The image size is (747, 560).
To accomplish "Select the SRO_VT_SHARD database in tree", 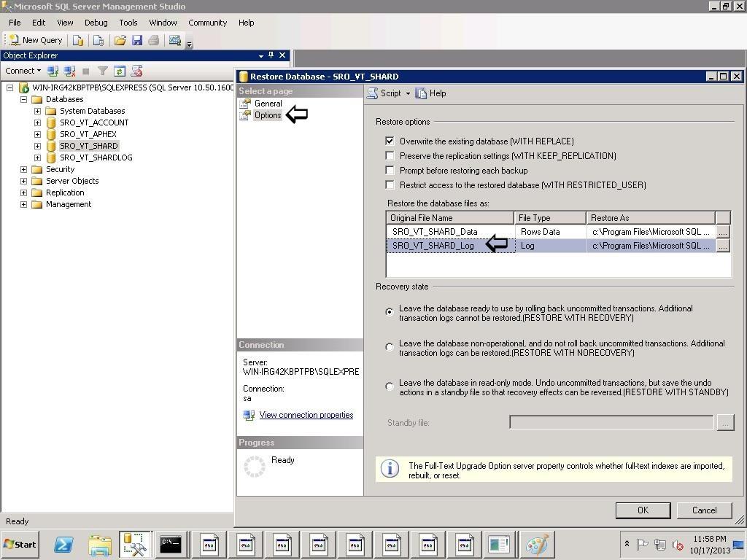I will 88,146.
